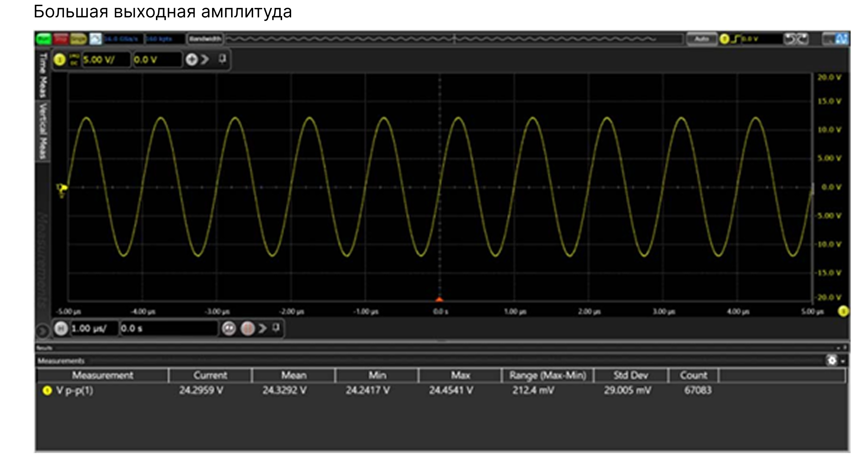Click the 5.00 V/ vertical scale field

[106, 60]
